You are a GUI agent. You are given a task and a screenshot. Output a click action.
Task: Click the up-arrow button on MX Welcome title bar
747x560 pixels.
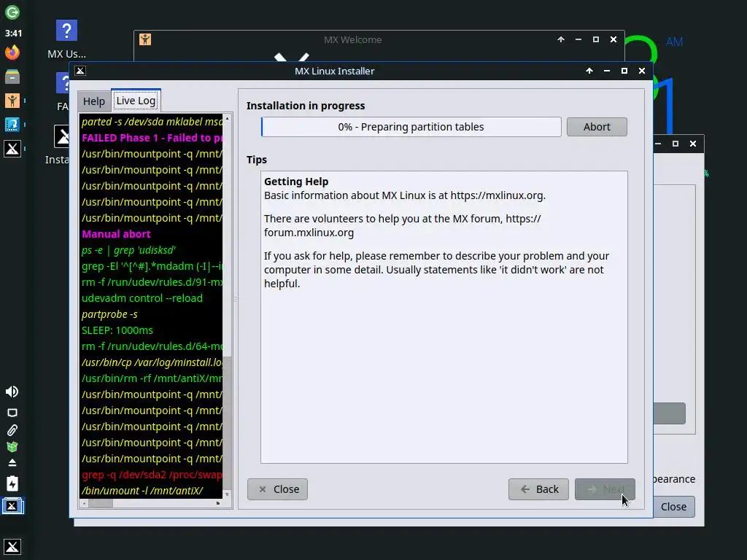(561, 39)
